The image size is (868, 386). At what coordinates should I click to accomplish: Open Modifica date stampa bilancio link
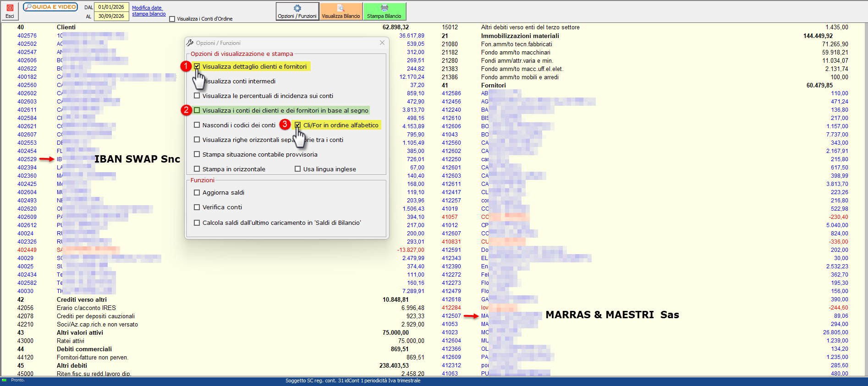click(x=149, y=11)
